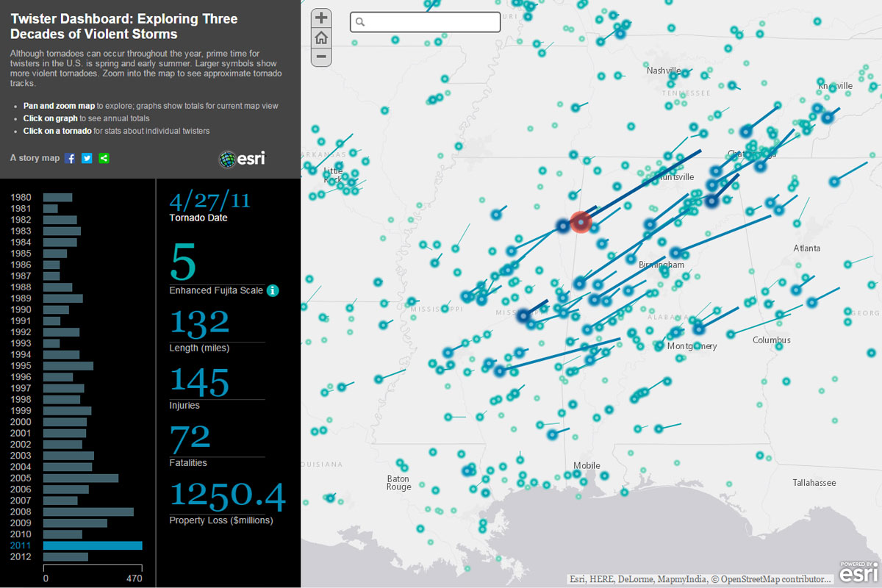
Task: Click the zoom in plus button
Action: tap(321, 19)
